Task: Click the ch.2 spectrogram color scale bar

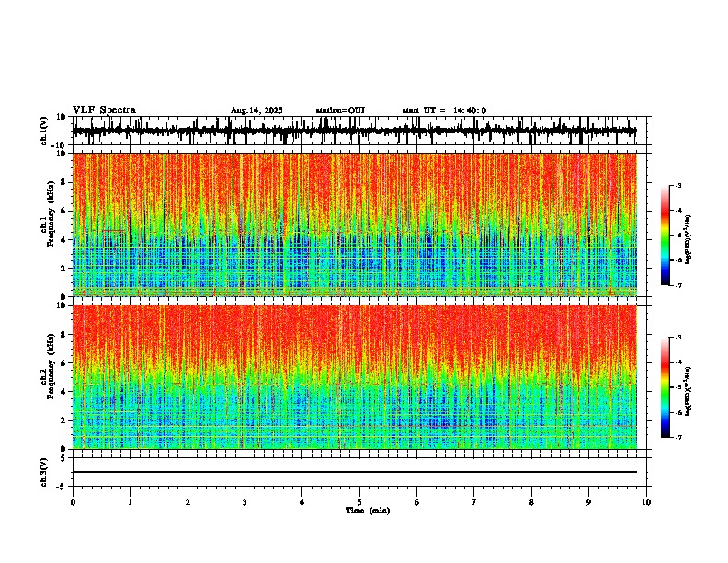Action: pyautogui.click(x=665, y=387)
